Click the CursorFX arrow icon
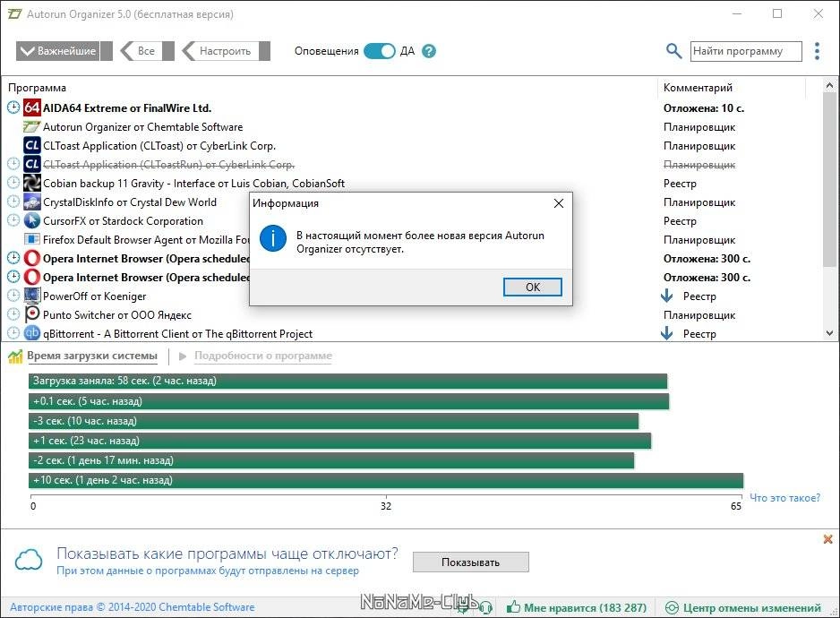 click(31, 220)
